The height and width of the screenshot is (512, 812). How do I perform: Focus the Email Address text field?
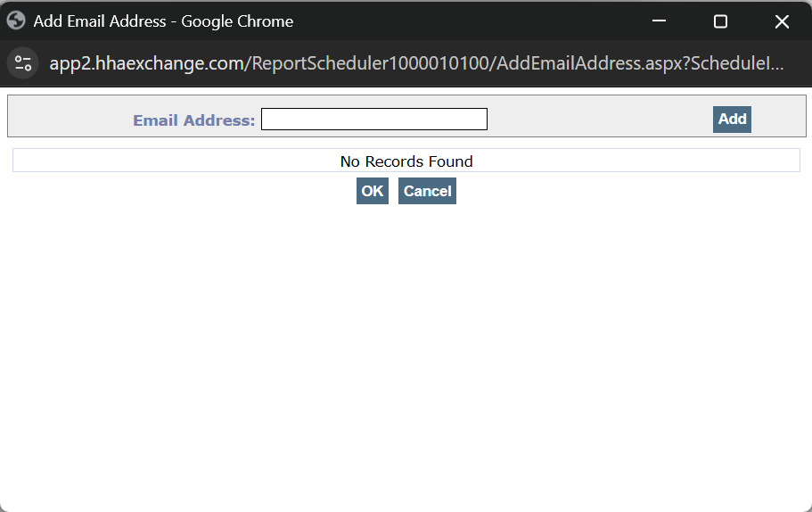pos(373,120)
